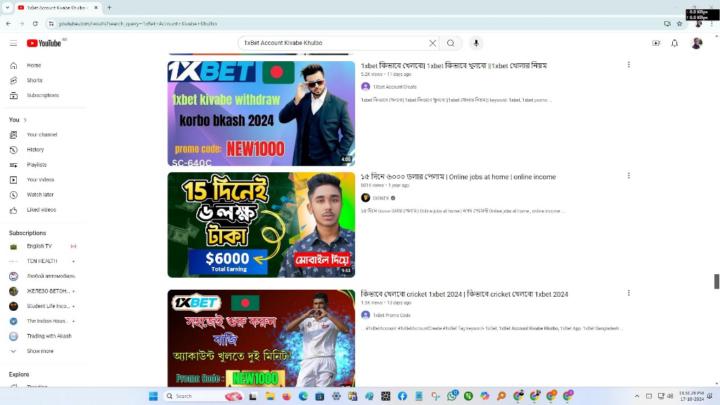Open the 1xbet kivabe withdraw thumbnail

(261, 113)
